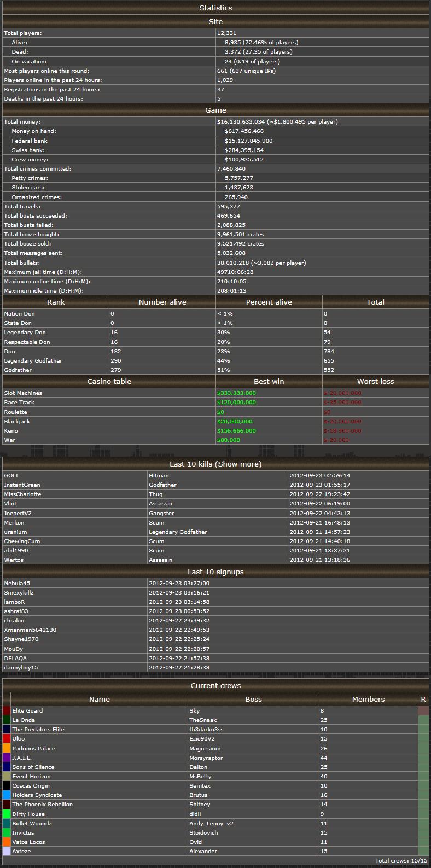Viewport: 431px width, 868px height.
Task: View MissCharlotte's profile from the kills list
Action: tap(22, 494)
